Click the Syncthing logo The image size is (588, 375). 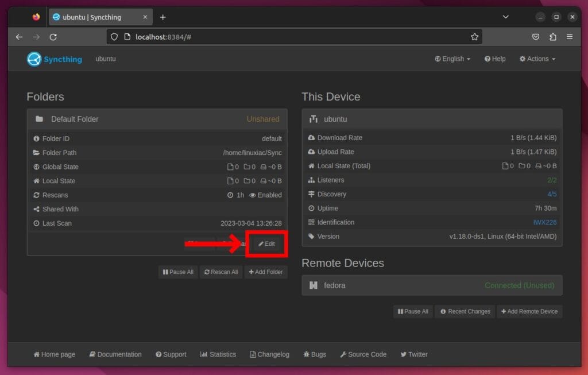(x=55, y=59)
